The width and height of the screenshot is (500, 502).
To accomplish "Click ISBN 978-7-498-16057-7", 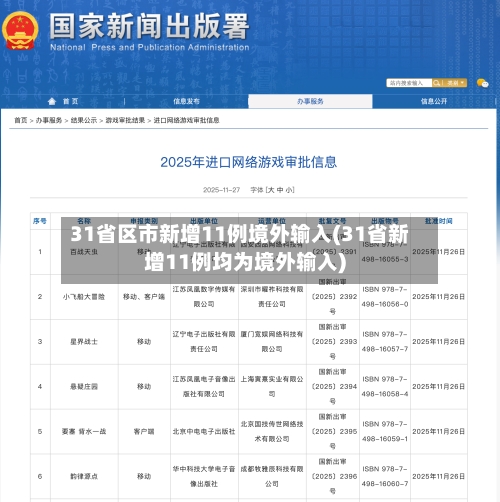I will pos(385,342).
